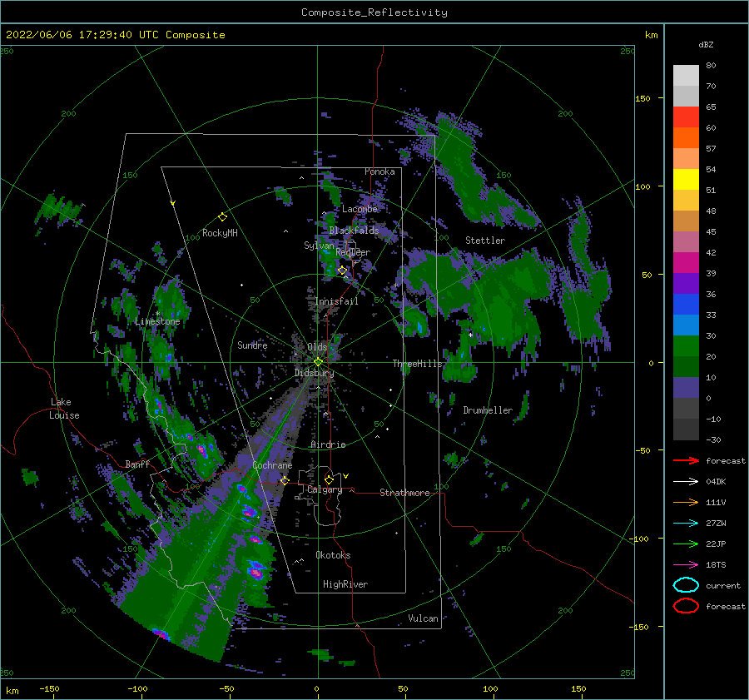This screenshot has width=749, height=700.
Task: Click the 'Banff' label
Action: point(137,464)
